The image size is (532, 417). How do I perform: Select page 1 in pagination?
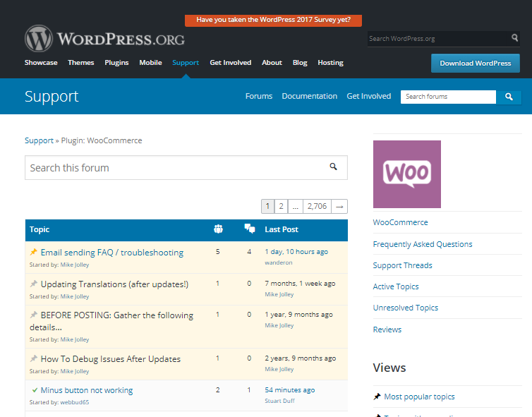point(267,206)
